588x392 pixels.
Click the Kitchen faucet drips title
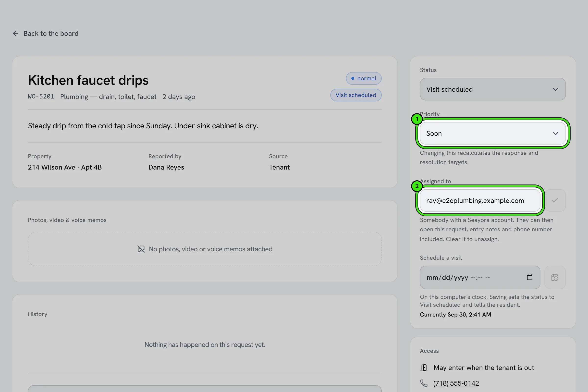tap(88, 80)
